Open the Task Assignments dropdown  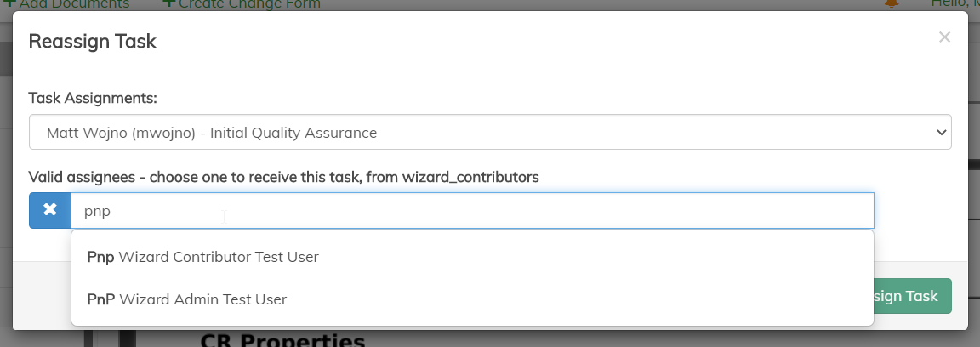tap(489, 133)
